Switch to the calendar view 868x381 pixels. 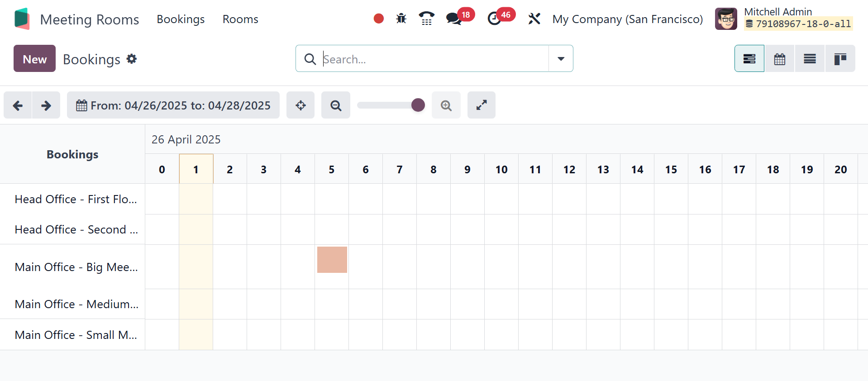tap(779, 59)
